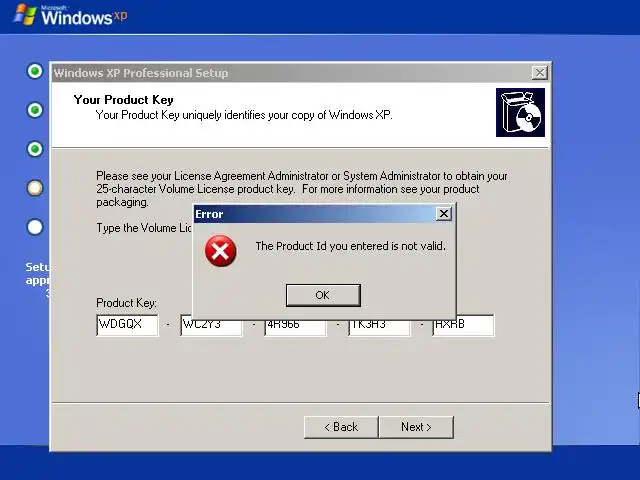Click the error text 'The Product Id you entered is not valid.'
The height and width of the screenshot is (480, 640).
tap(351, 246)
